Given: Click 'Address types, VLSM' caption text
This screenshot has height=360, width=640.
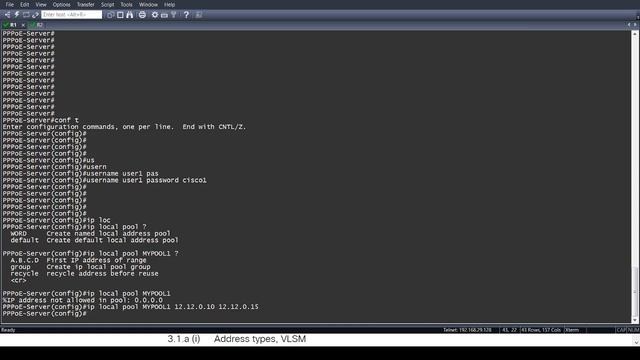Looking at the screenshot, I should coord(260,339).
